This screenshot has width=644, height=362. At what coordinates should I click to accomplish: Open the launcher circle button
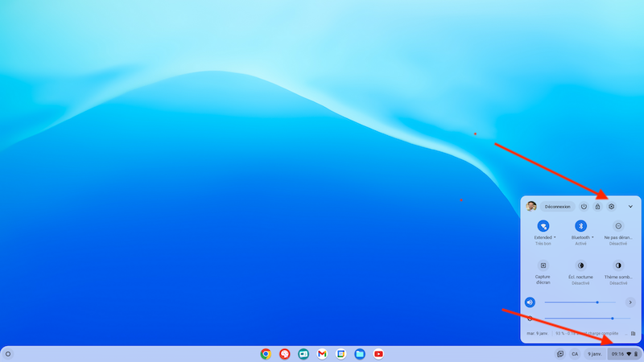pyautogui.click(x=8, y=354)
